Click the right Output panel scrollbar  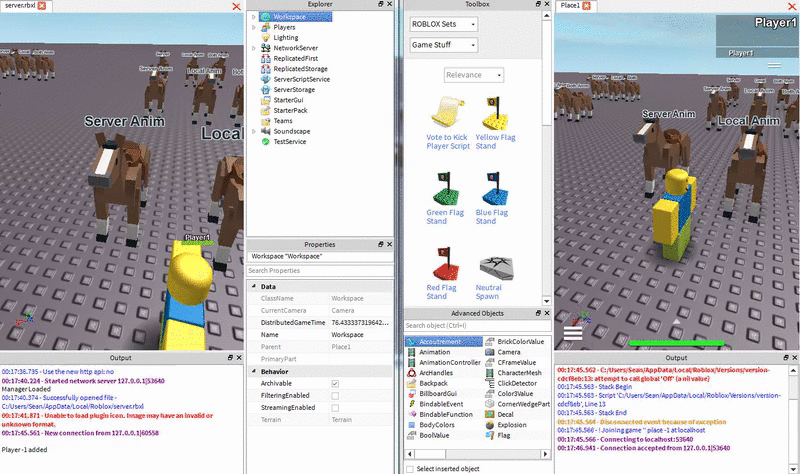[x=793, y=418]
